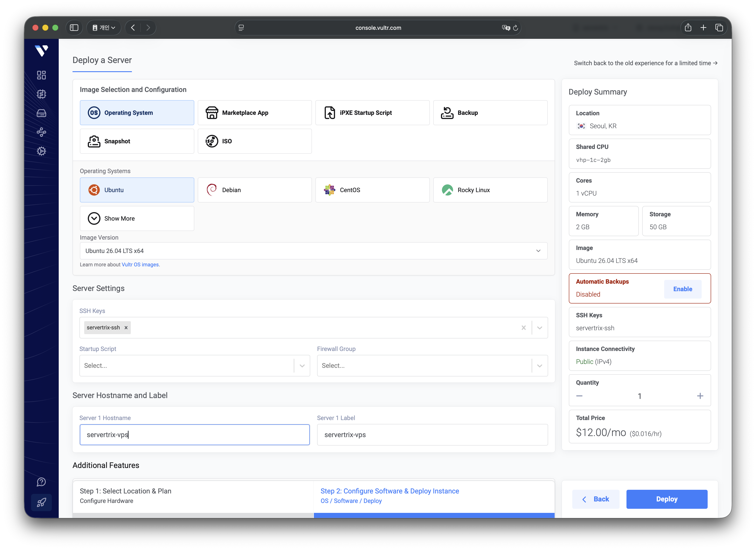
Task: Open the network nodes icon in sidebar
Action: click(x=41, y=132)
